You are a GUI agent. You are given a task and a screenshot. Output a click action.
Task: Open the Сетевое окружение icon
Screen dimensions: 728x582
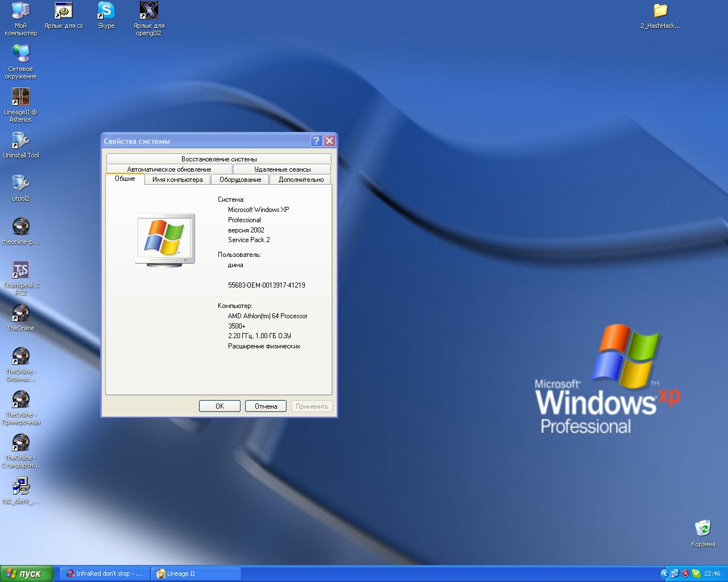(20, 62)
